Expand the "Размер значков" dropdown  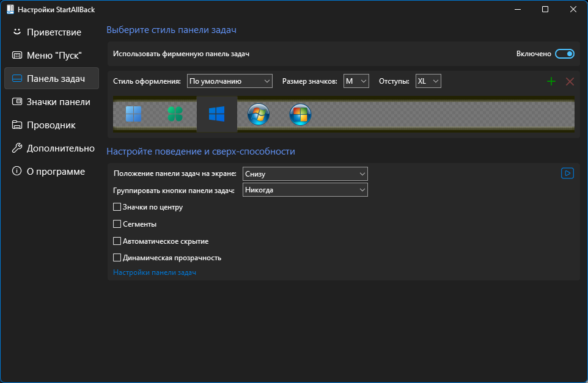tap(356, 81)
